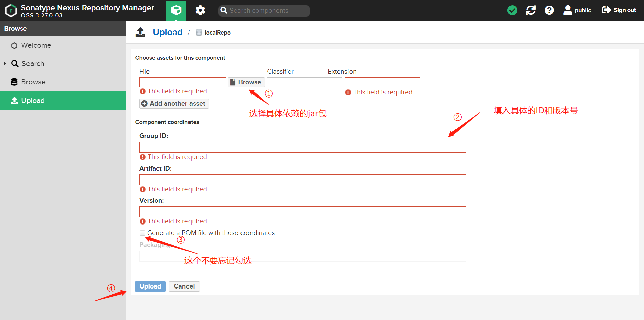Open the Search sidebar item
The image size is (644, 320).
[63, 64]
